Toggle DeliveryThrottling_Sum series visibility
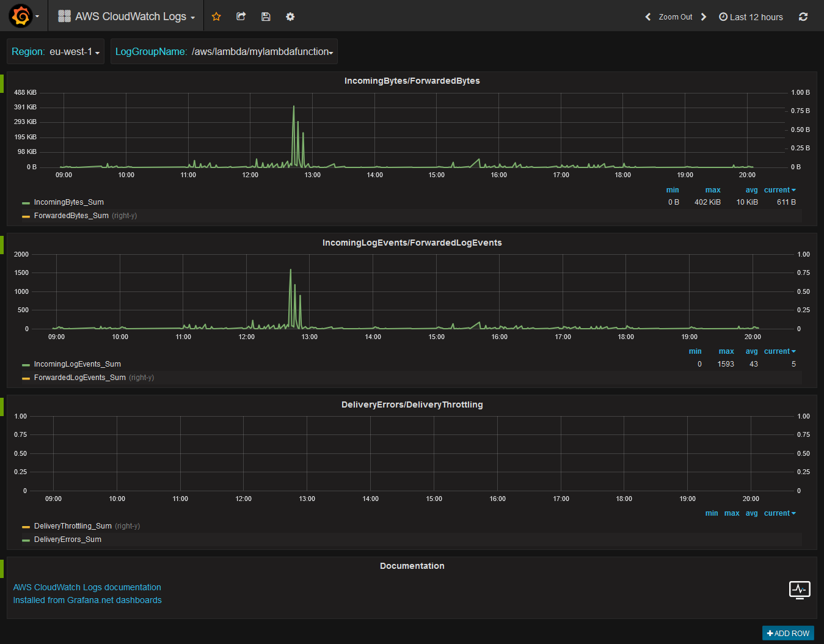 point(73,526)
